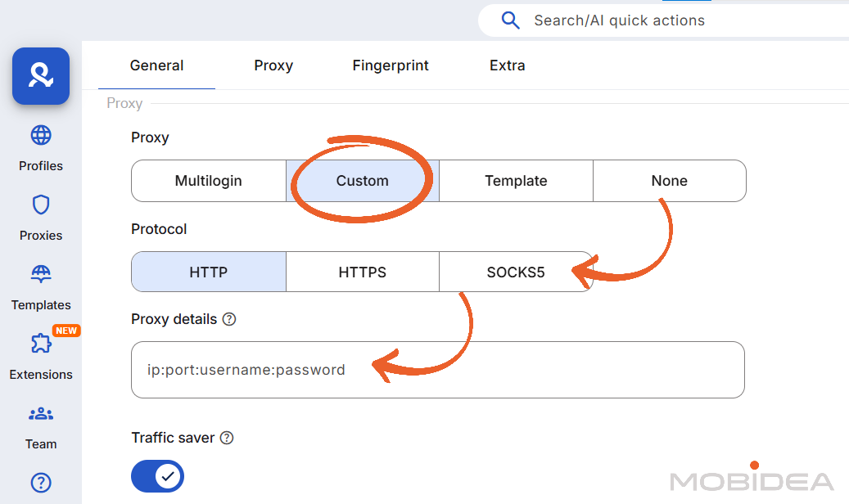Click the search magnifier icon
This screenshot has width=849, height=504.
click(x=509, y=20)
